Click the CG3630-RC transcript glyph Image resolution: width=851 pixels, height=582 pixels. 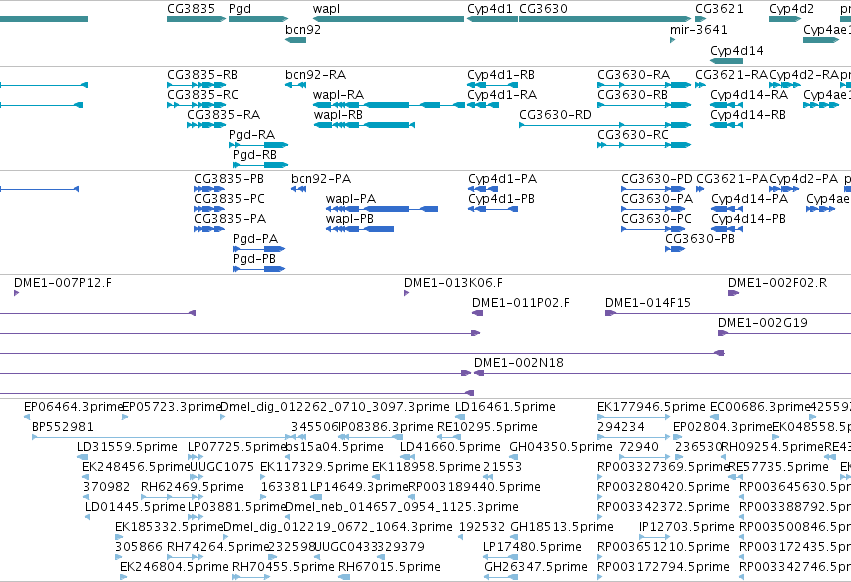click(x=644, y=145)
